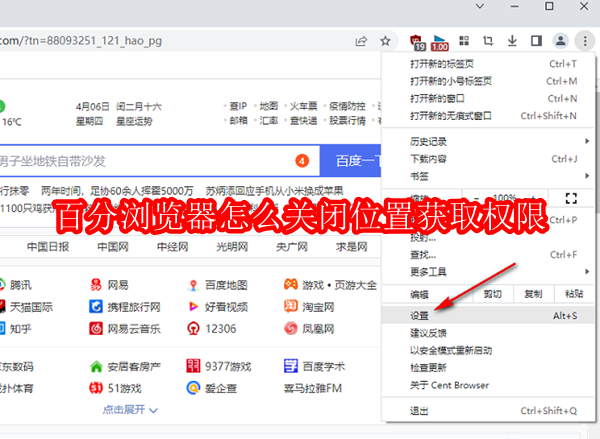Click the 9377游戏 icon
This screenshot has height=439, width=600.
point(193,366)
